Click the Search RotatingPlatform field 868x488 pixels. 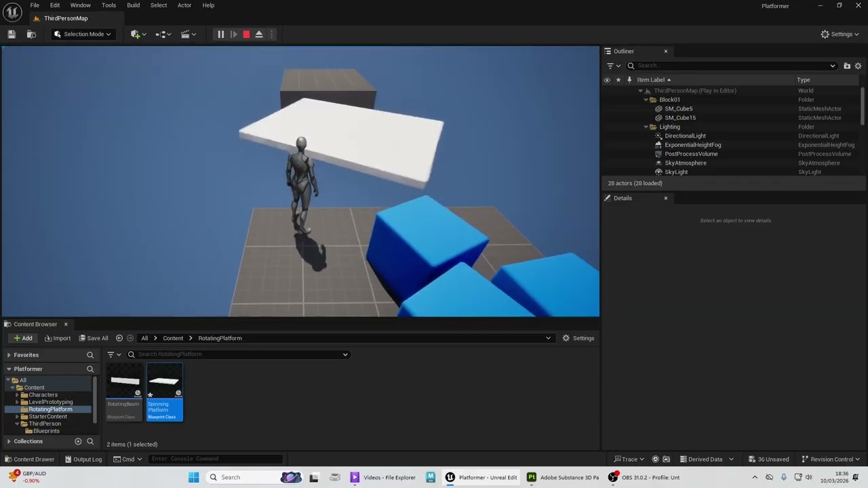pyautogui.click(x=238, y=354)
